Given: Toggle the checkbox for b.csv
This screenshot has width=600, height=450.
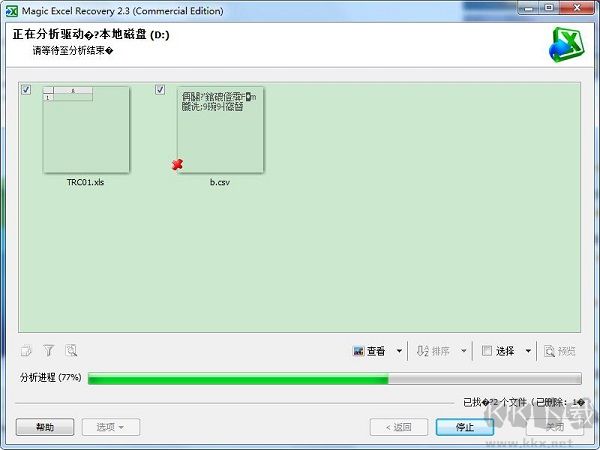Looking at the screenshot, I should [160, 90].
